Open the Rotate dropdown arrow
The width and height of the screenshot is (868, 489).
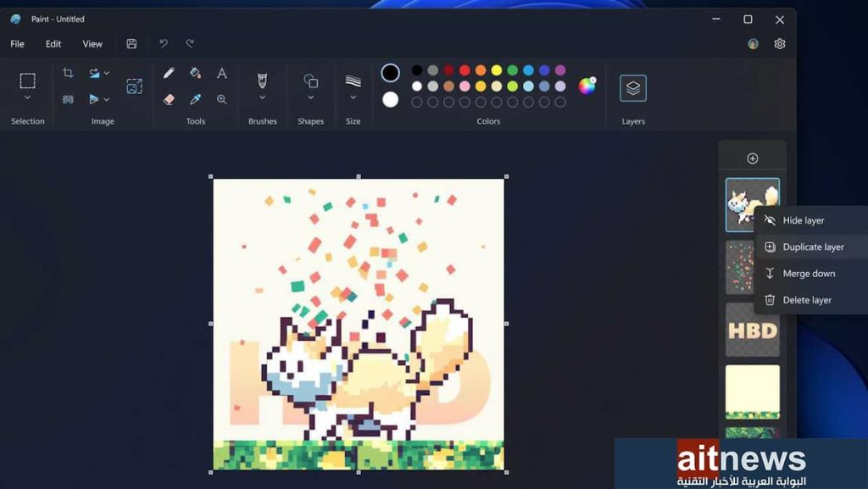pyautogui.click(x=107, y=73)
